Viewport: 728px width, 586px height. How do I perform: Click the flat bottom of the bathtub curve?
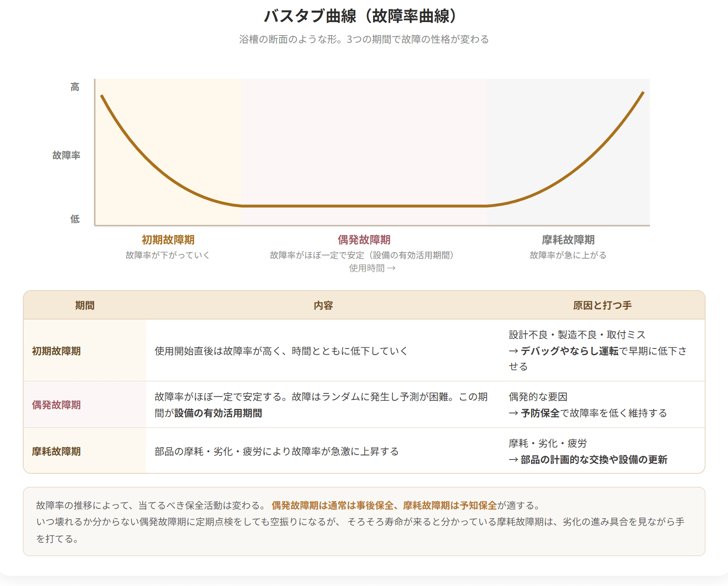364,206
